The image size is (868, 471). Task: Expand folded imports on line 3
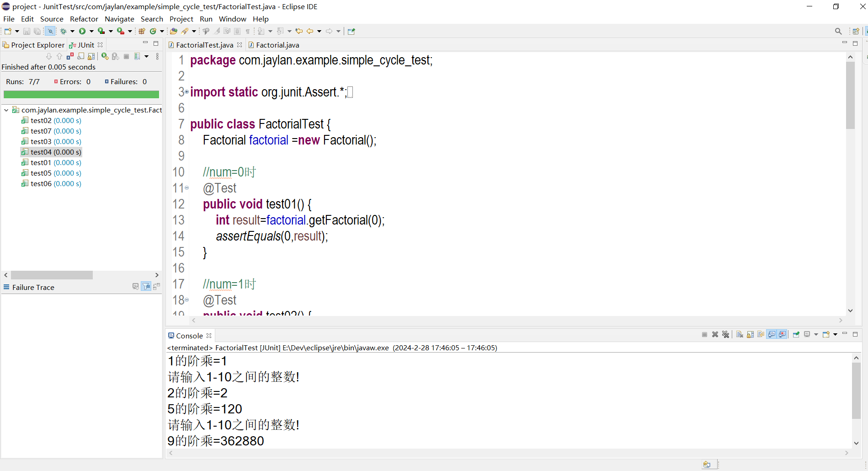(186, 92)
